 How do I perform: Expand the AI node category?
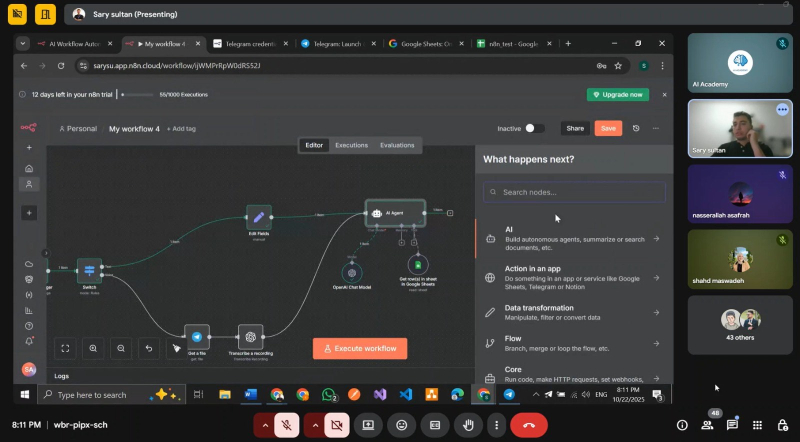point(572,239)
